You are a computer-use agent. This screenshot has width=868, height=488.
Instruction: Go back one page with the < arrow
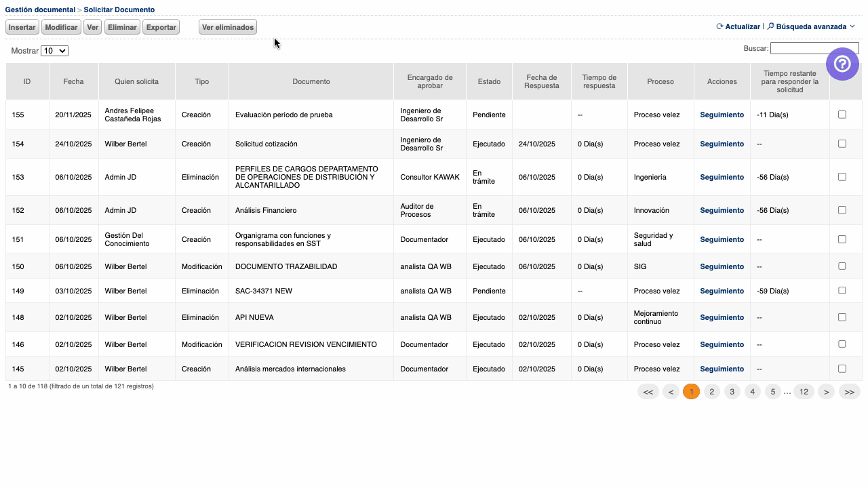point(671,392)
